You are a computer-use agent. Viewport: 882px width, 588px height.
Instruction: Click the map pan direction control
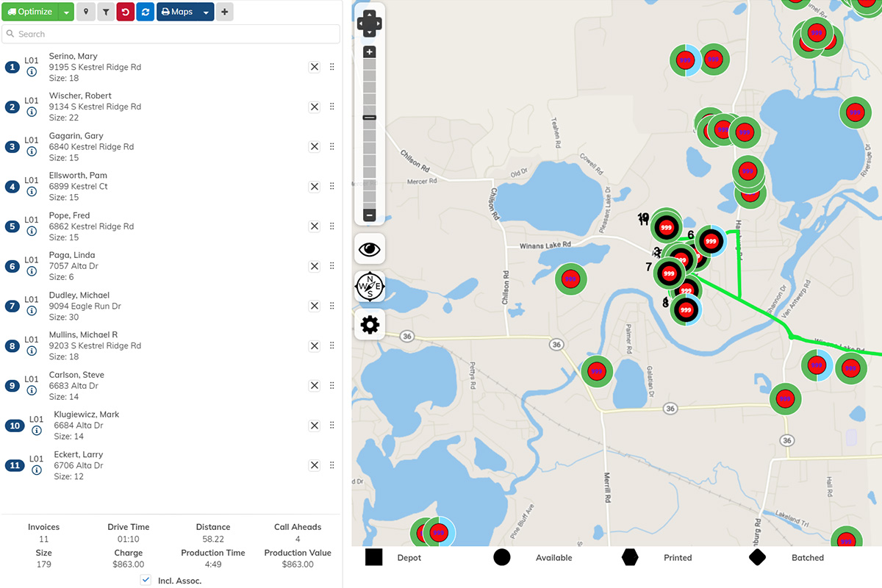[x=370, y=23]
